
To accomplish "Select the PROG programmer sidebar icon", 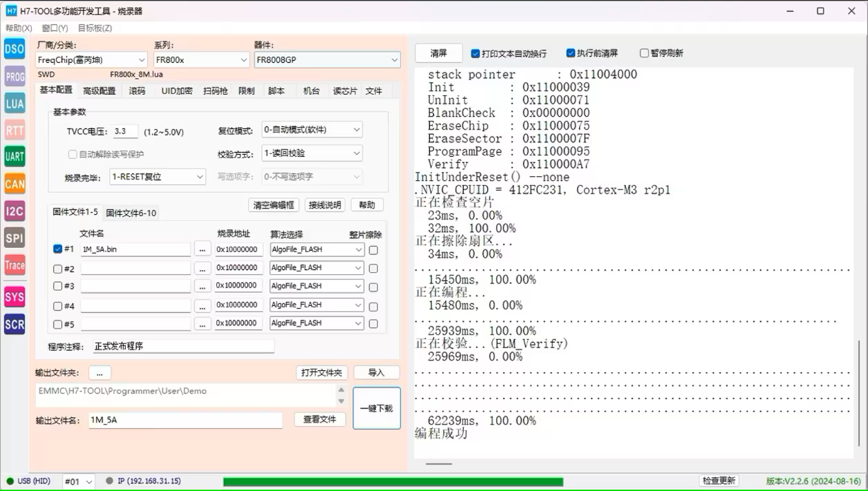I will (15, 77).
